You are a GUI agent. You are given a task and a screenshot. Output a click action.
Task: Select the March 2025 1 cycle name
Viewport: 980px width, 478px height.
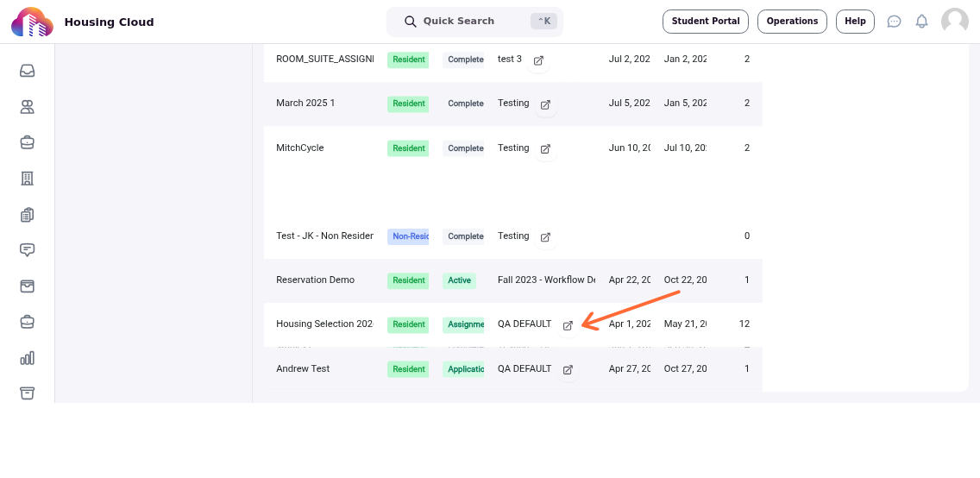(305, 103)
